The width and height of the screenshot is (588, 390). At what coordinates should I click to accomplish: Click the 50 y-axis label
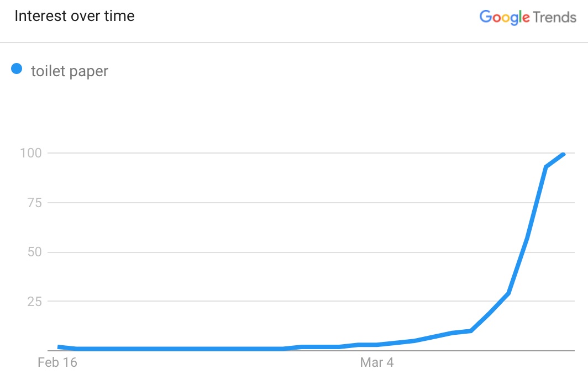[34, 252]
